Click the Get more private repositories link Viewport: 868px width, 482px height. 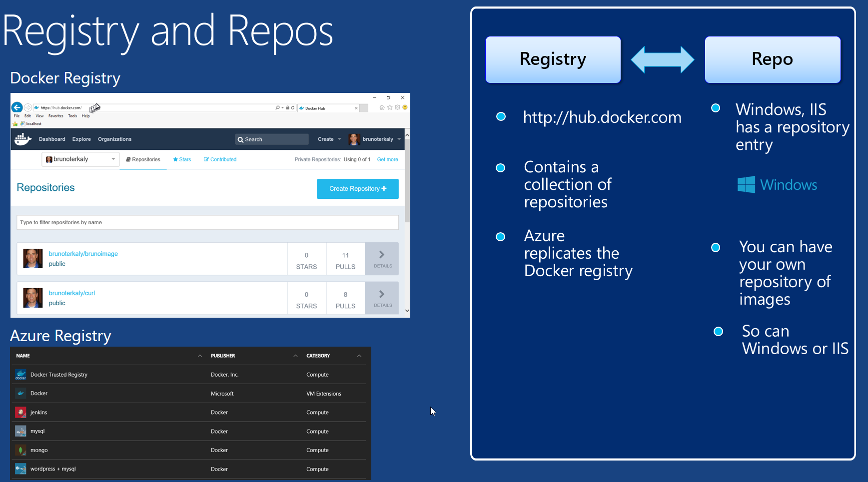tap(388, 160)
